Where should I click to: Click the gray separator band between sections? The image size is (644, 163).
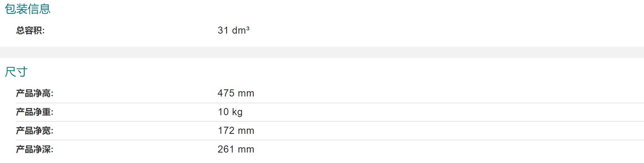(322, 52)
